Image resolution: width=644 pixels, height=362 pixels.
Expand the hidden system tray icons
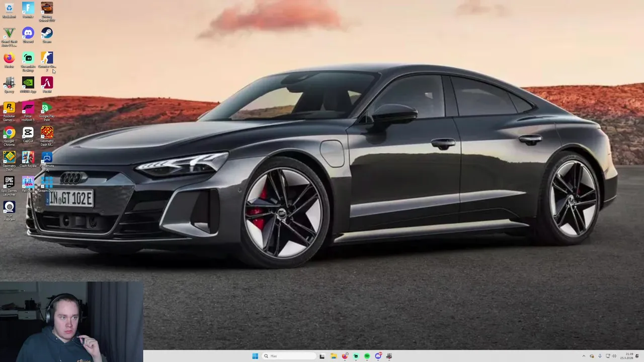coord(584,356)
